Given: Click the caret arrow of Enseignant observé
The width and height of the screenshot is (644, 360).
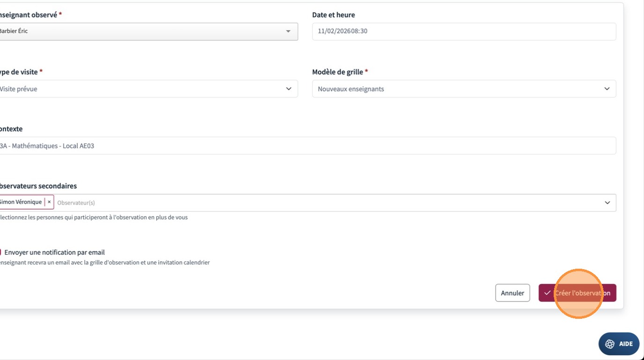Looking at the screenshot, I should (288, 31).
